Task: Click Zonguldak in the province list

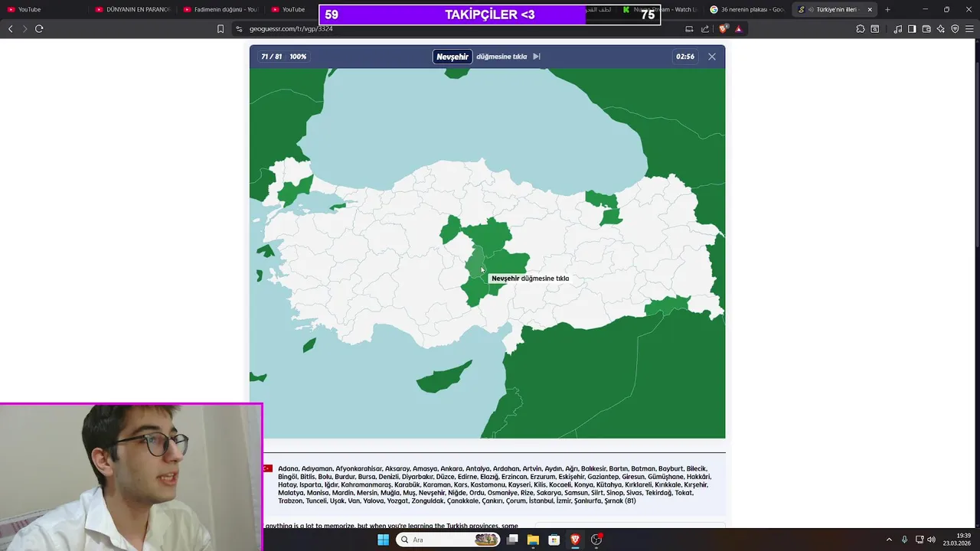Action: coord(427,500)
